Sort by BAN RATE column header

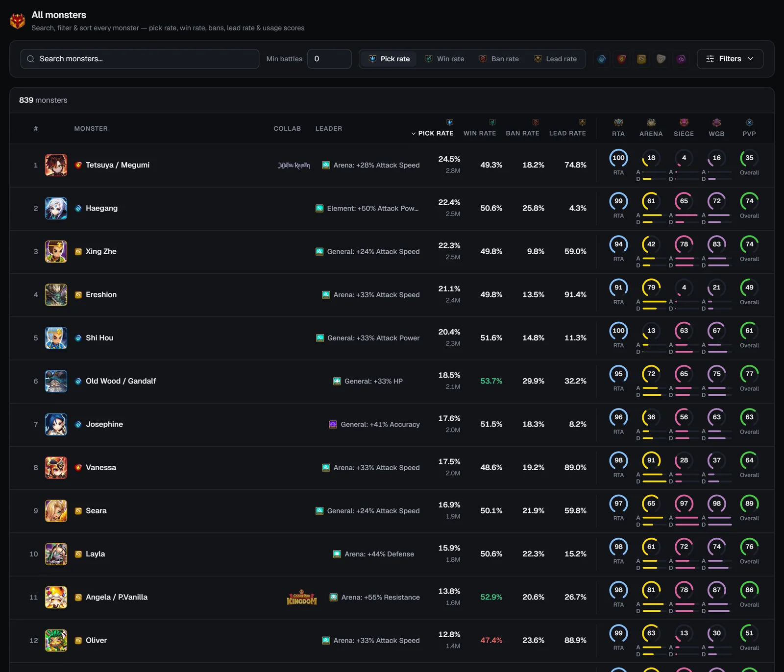click(x=522, y=133)
